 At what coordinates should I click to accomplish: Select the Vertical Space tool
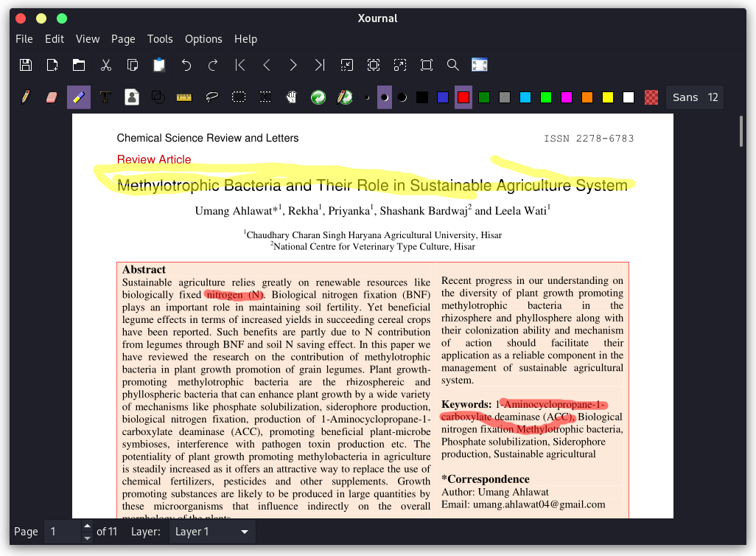click(x=265, y=97)
